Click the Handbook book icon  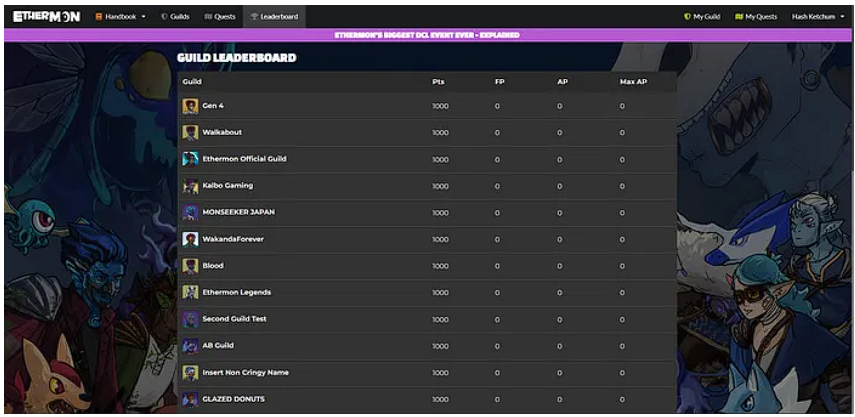coord(99,17)
